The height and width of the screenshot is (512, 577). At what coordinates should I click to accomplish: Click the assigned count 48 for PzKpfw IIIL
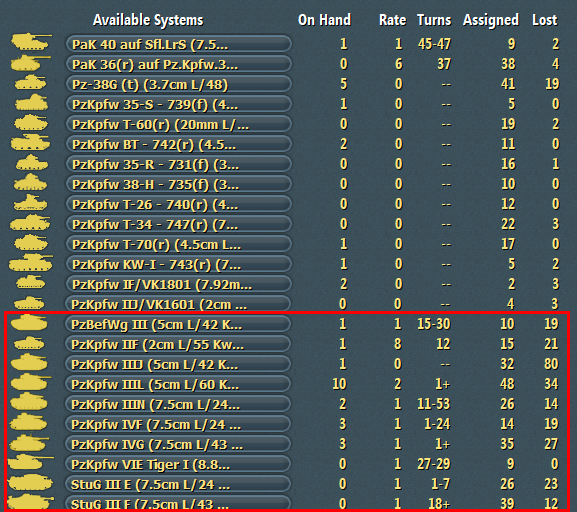pyautogui.click(x=507, y=384)
